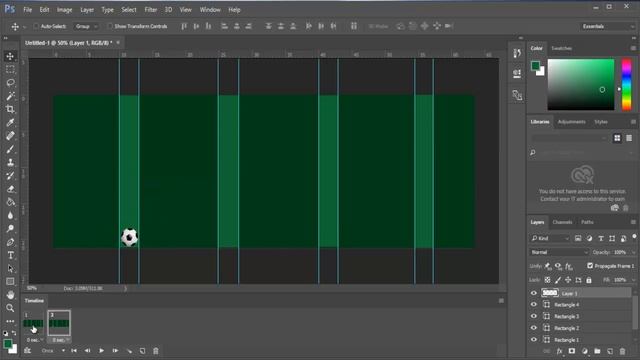Select the Blur tool
Viewport: 640px width, 360px height.
(x=10, y=215)
